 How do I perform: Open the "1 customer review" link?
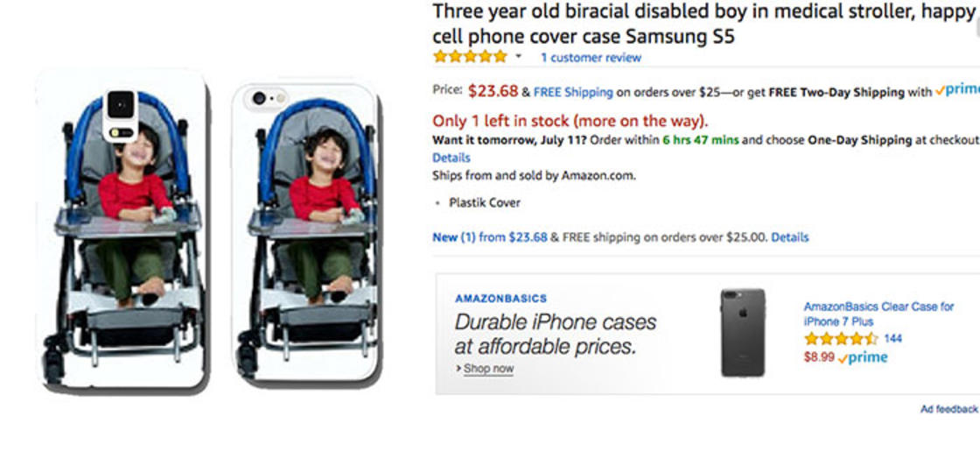click(x=591, y=58)
